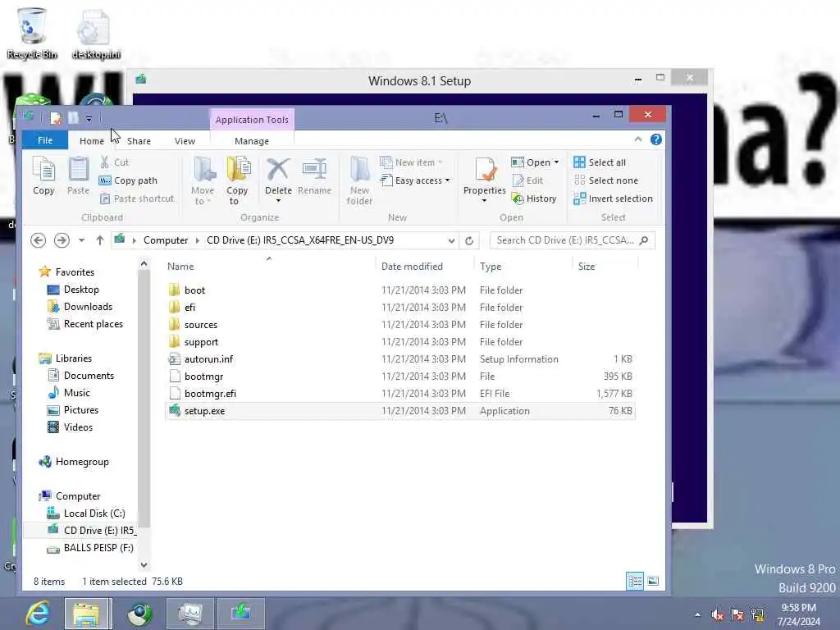Click Paste shortcut in Clipboard group
Viewport: 840px width, 630px height.
[x=137, y=199]
